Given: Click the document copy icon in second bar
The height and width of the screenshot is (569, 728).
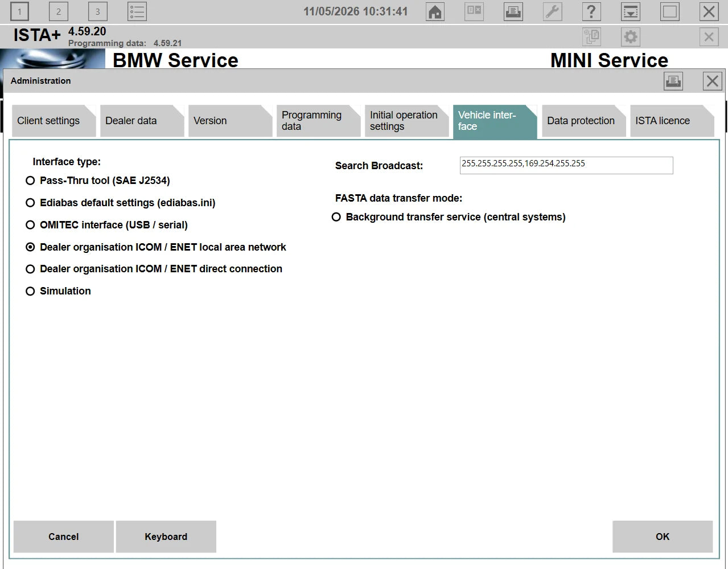Looking at the screenshot, I should click(x=591, y=37).
